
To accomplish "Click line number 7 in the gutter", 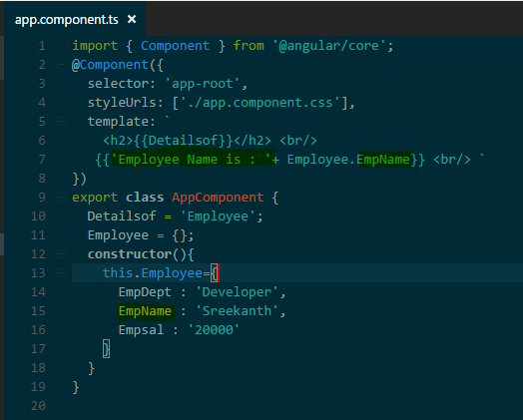I will tap(42, 160).
